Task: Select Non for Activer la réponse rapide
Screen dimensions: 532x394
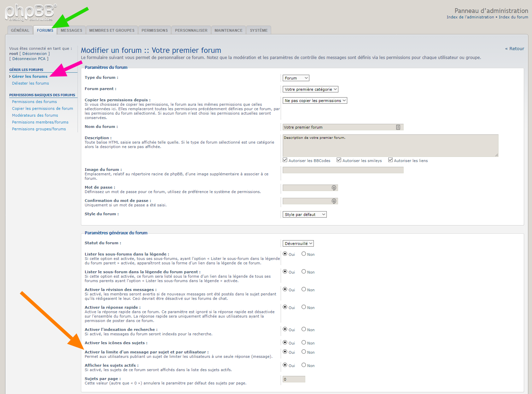Action: 304,307
